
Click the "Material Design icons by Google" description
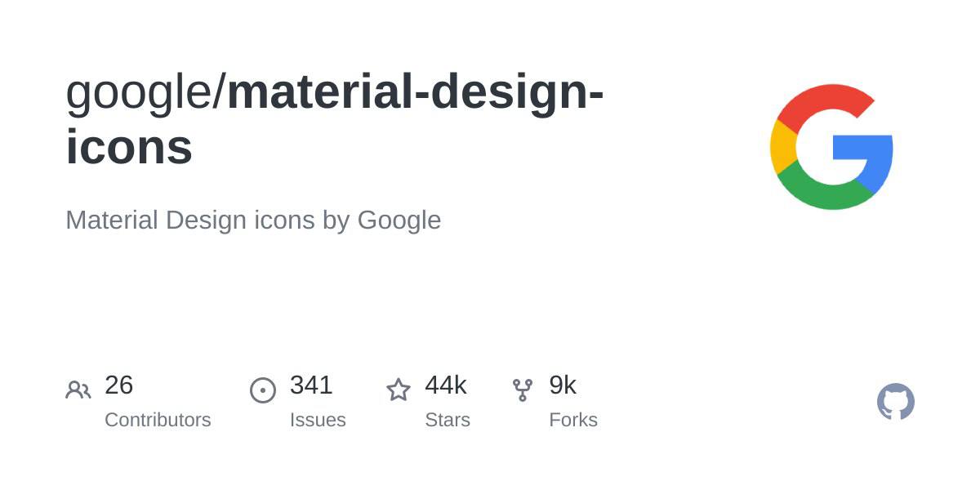[x=253, y=220]
